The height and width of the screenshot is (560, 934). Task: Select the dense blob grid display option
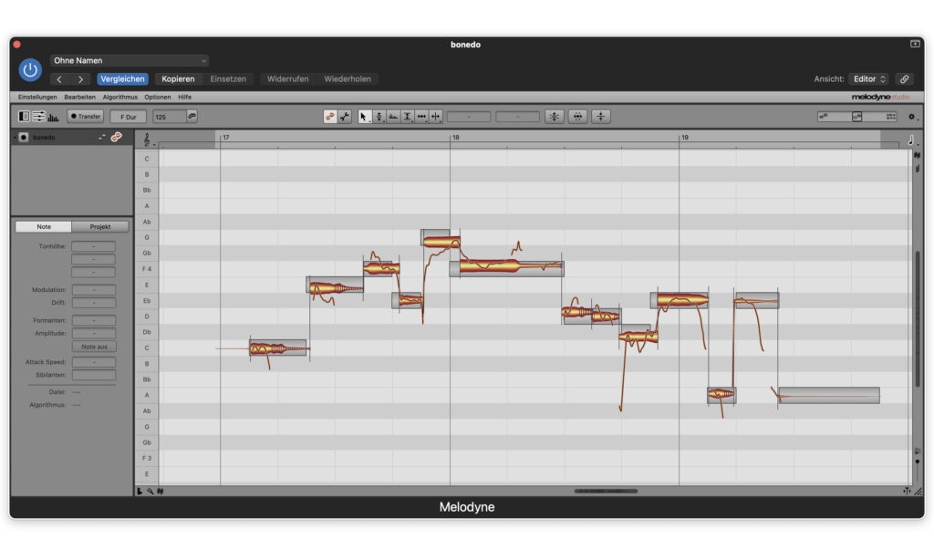point(890,117)
